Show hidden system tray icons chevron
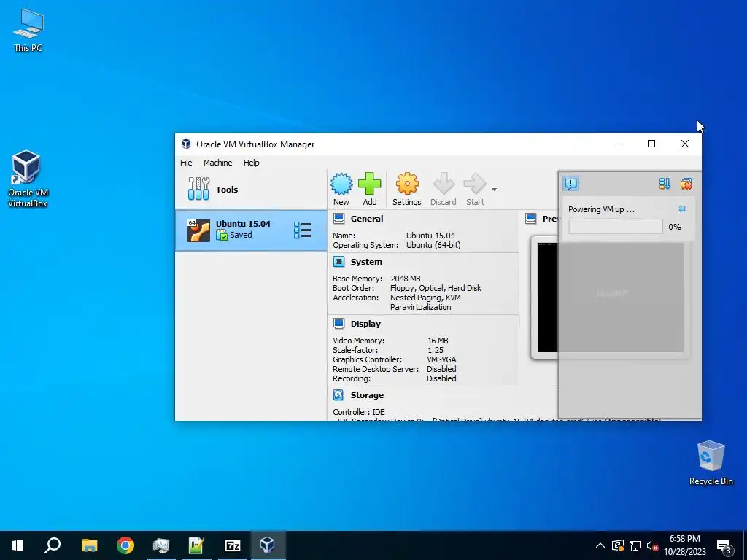Image resolution: width=747 pixels, height=560 pixels. tap(600, 545)
